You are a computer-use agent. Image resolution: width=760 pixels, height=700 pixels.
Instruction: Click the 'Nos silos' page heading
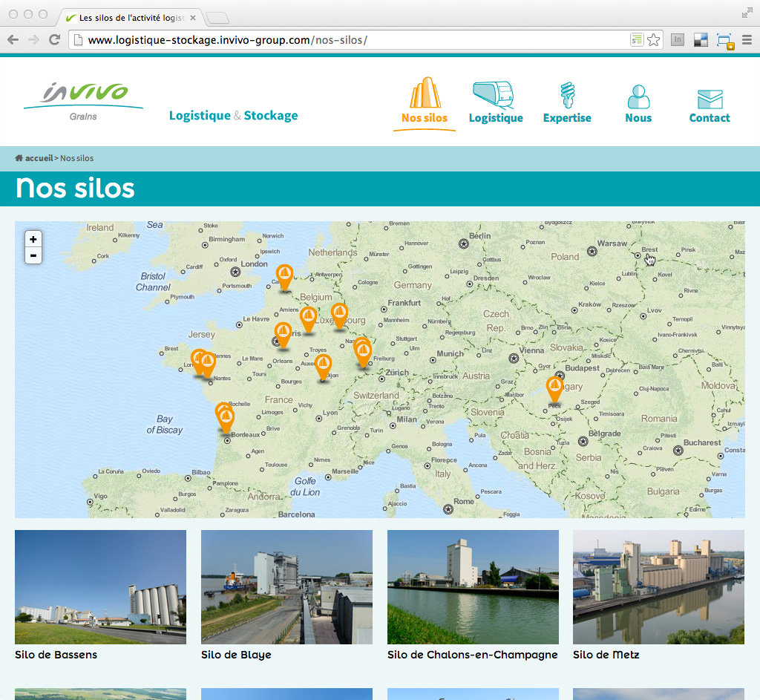[75, 188]
